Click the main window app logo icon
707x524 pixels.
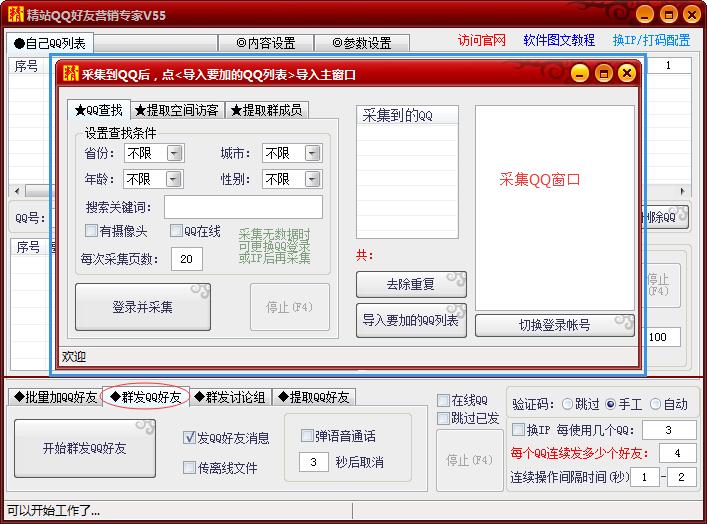(16, 14)
